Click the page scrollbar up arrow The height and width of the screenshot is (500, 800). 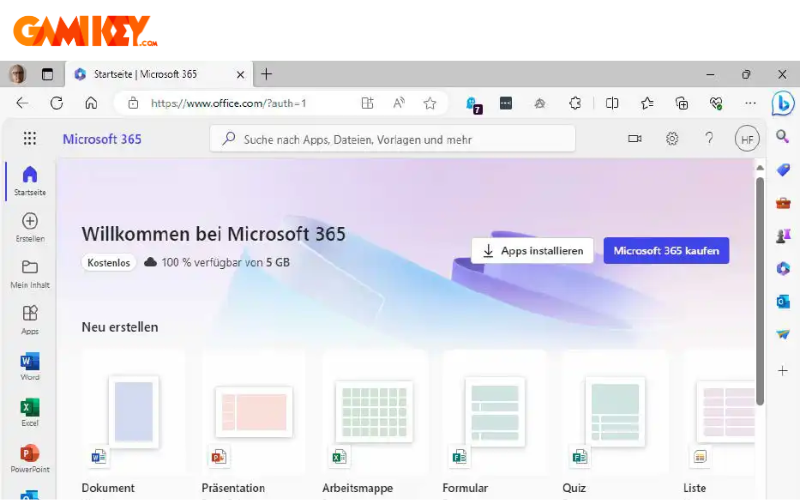coord(760,168)
